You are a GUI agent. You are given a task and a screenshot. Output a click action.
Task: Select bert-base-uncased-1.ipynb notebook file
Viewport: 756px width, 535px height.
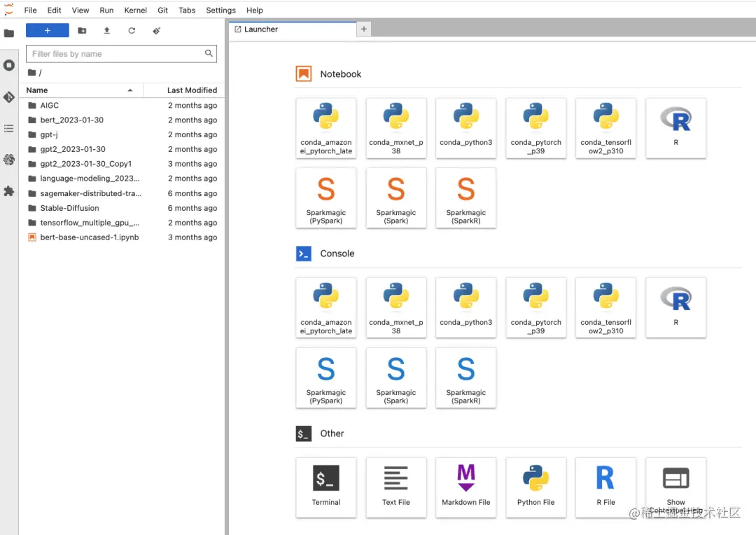point(122,237)
